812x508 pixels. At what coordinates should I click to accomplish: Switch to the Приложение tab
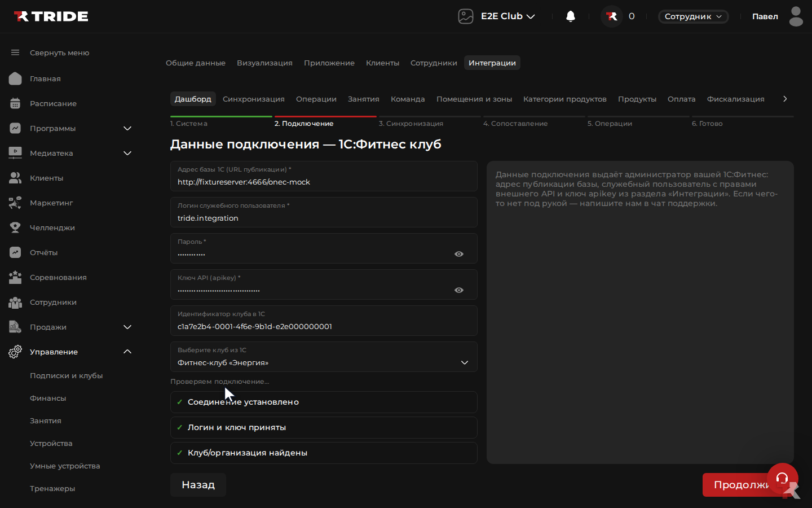coord(329,63)
